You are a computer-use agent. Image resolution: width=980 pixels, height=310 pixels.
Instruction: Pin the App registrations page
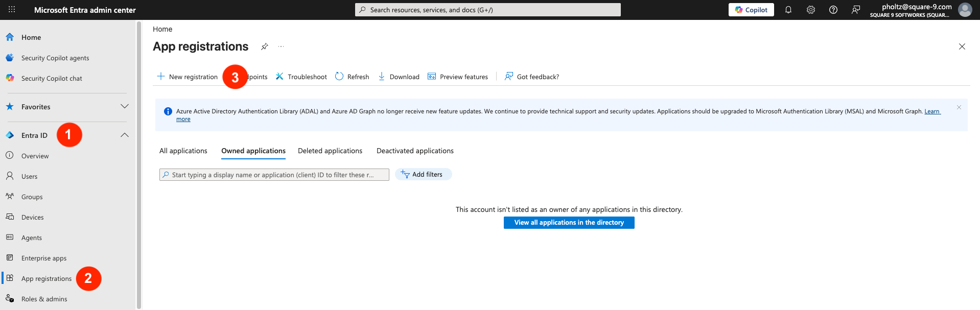(x=264, y=46)
